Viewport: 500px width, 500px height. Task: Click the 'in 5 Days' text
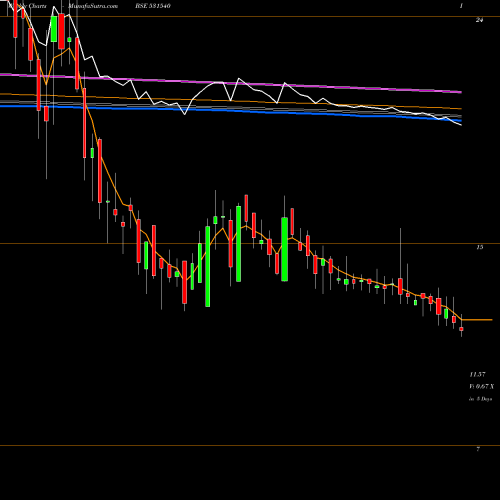[480, 399]
